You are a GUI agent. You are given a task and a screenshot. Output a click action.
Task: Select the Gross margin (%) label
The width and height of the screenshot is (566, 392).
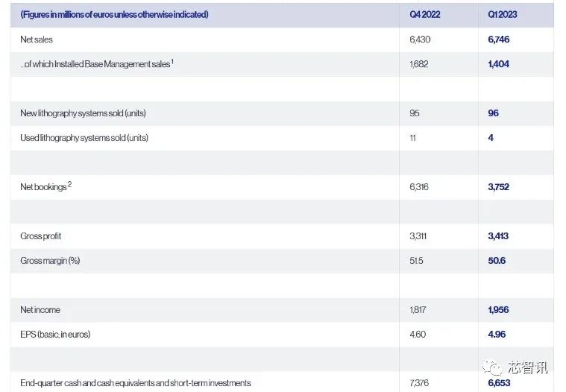click(50, 261)
